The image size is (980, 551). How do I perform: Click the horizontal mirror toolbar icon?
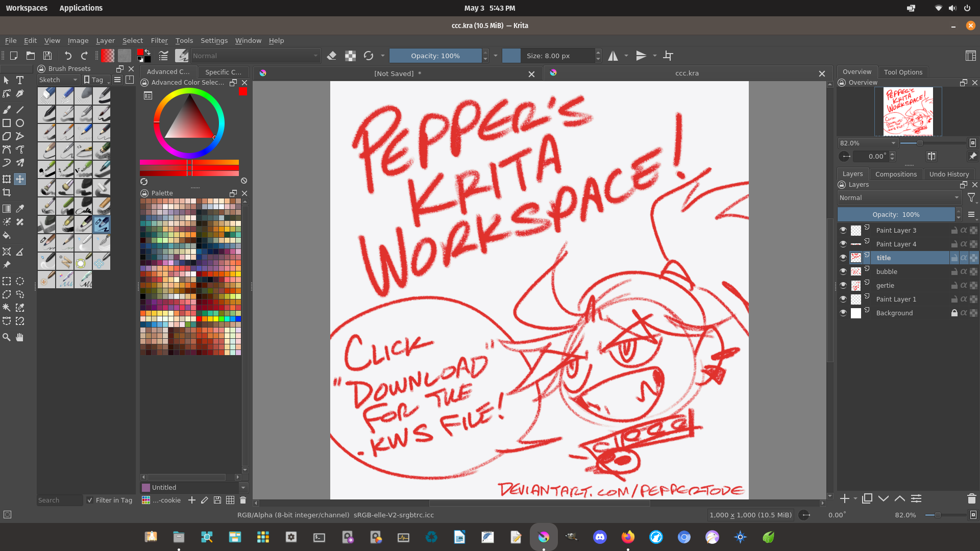613,56
